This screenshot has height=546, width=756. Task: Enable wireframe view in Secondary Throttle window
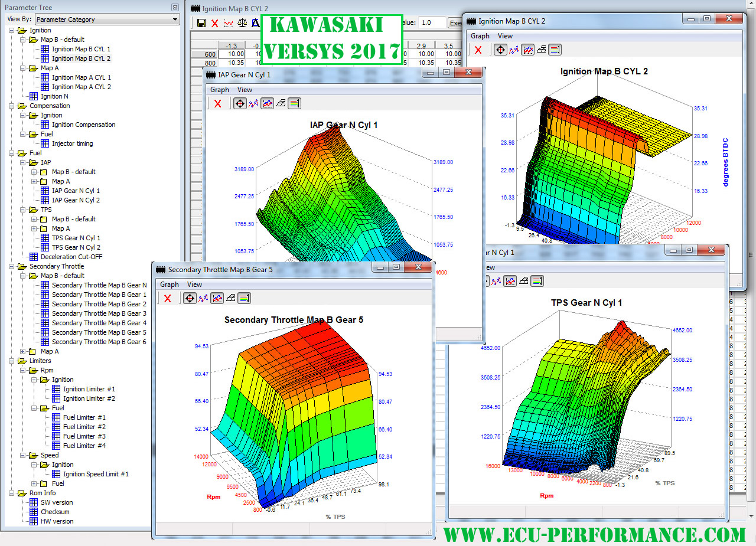pos(230,298)
